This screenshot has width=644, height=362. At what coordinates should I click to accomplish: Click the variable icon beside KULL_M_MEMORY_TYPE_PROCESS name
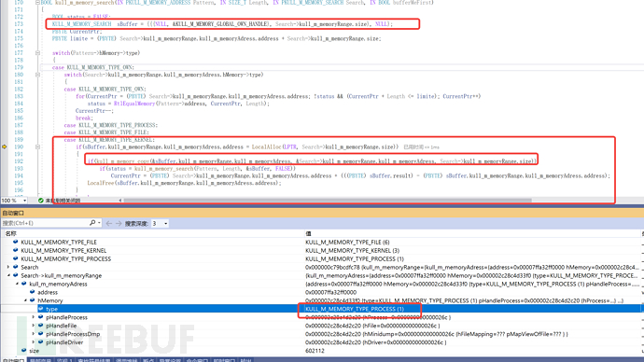click(x=16, y=258)
